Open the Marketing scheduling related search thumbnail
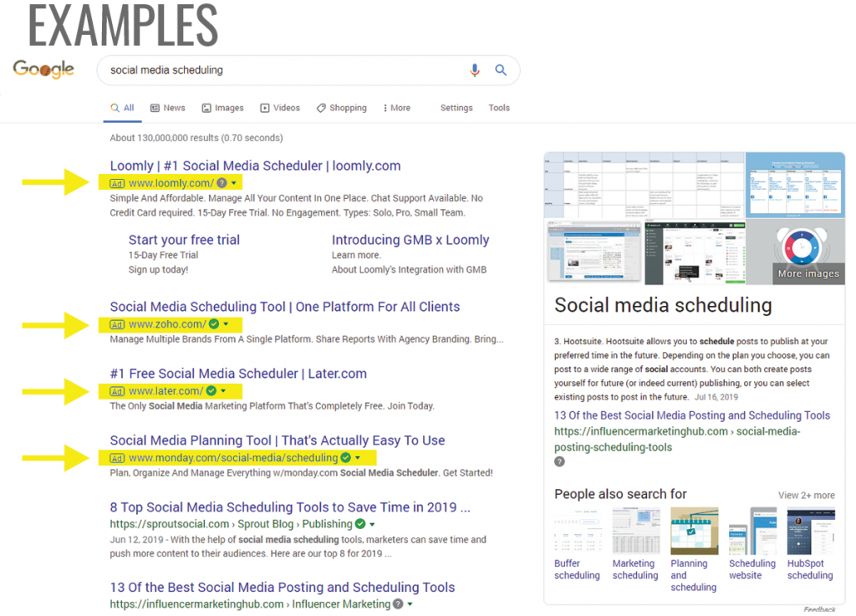Viewport: 856px width, 616px height. pyautogui.click(x=635, y=531)
